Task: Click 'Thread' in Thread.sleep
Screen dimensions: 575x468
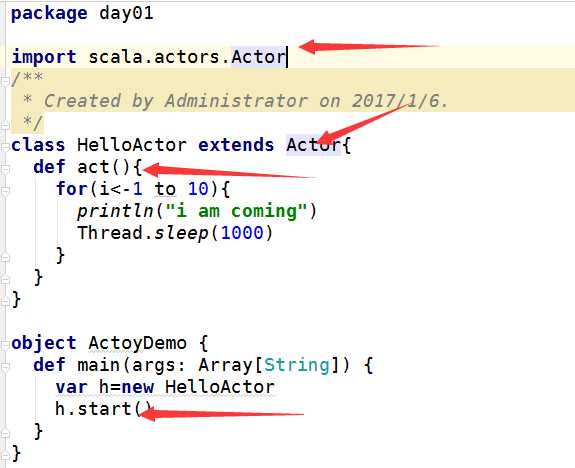Action: [110, 233]
